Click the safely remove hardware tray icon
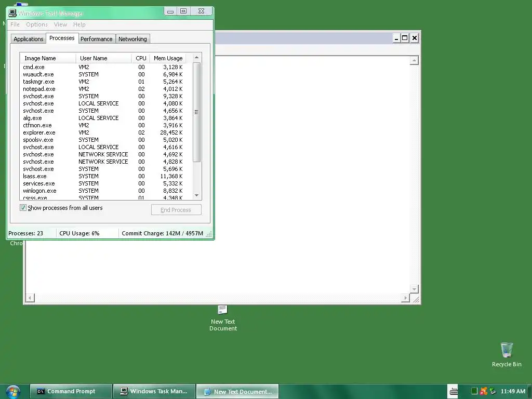This screenshot has height=399, width=532. (x=493, y=391)
